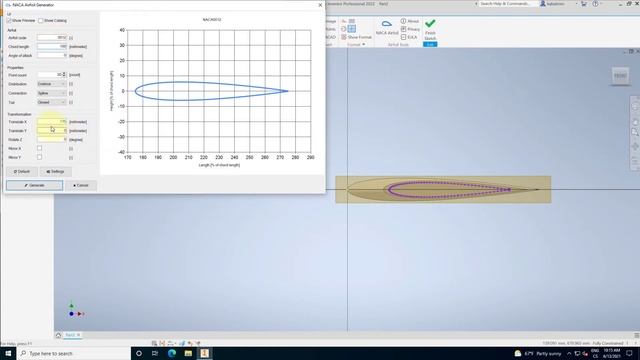Image resolution: width=640 pixels, height=360 pixels.
Task: Increase Point count with stepper arrows
Action: click(64, 73)
